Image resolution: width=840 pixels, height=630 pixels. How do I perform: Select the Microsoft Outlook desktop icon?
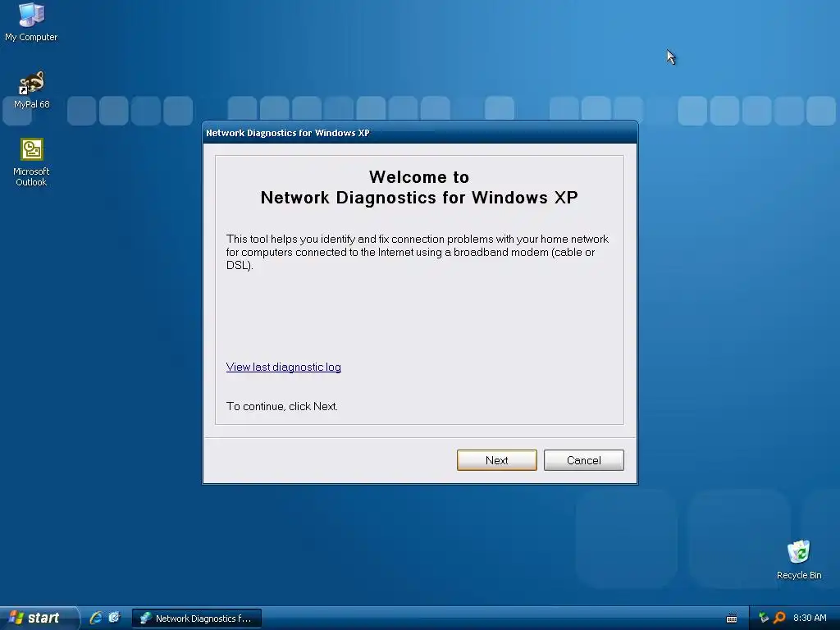(31, 162)
